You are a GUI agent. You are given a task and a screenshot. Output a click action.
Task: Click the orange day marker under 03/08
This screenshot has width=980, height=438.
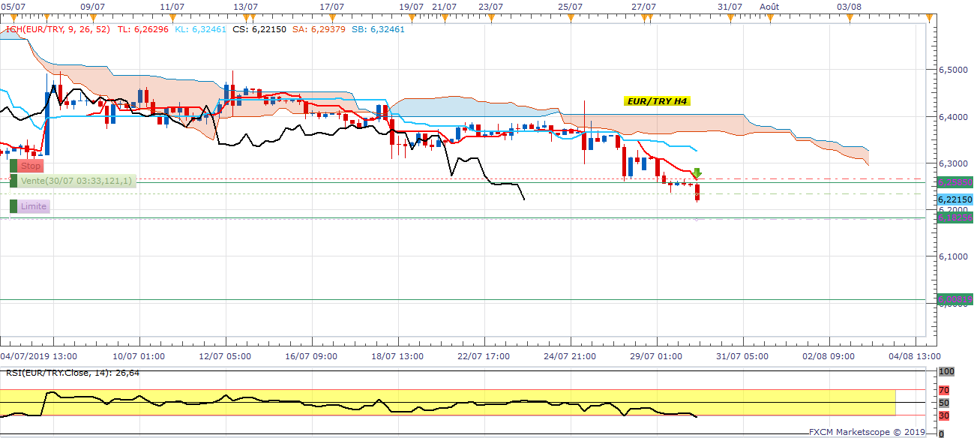pos(851,16)
